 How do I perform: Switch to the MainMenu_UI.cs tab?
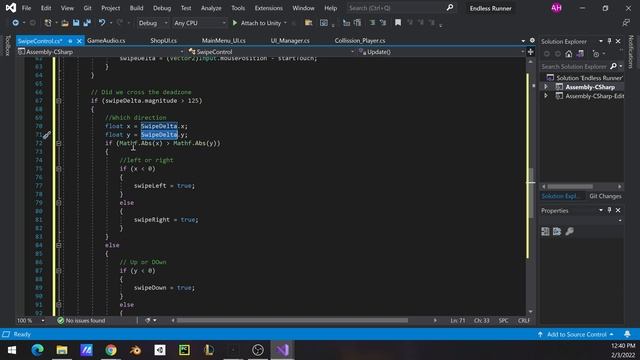click(224, 40)
